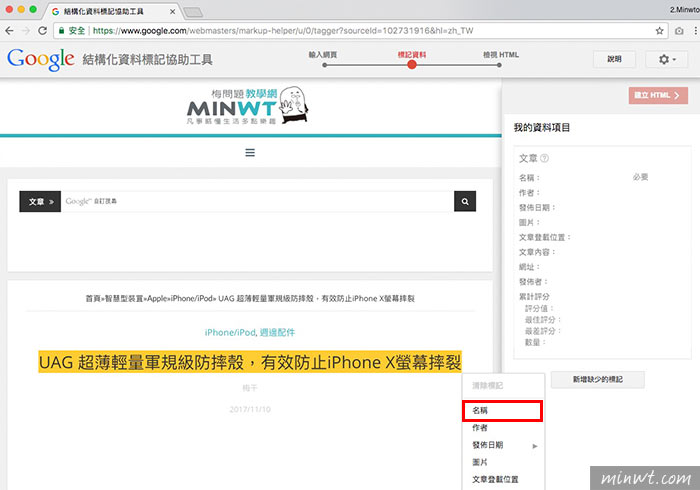Click the date 2017/11/10

(250, 409)
